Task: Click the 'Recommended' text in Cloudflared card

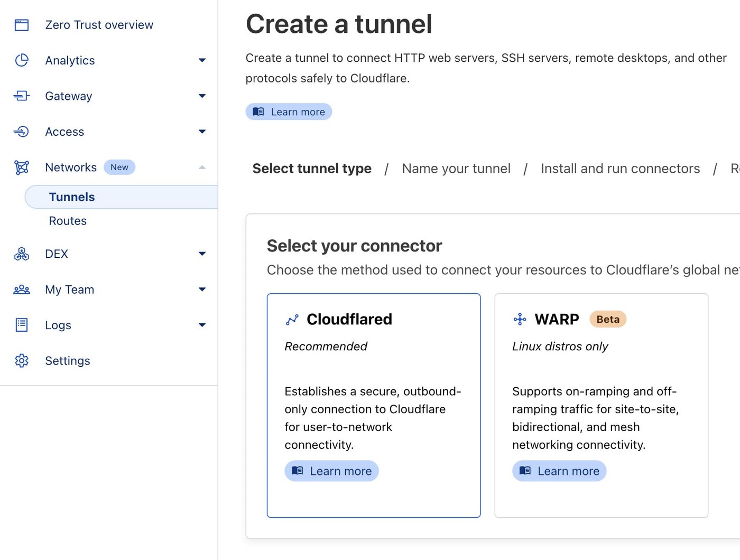Action: pyautogui.click(x=326, y=347)
